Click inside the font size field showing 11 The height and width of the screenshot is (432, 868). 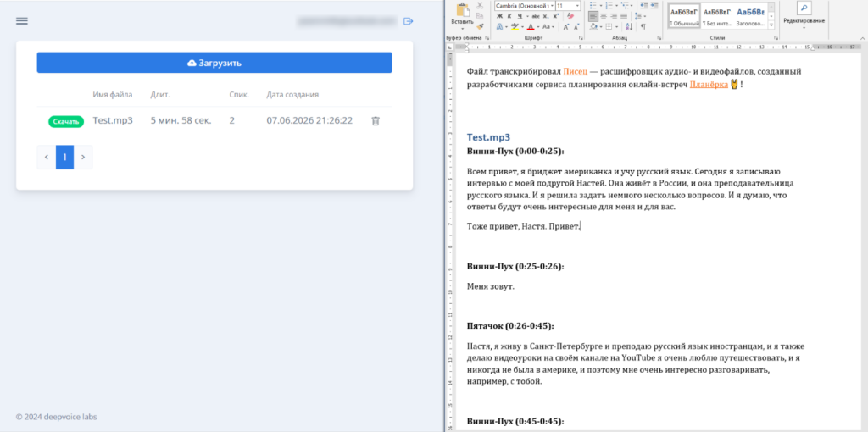565,6
